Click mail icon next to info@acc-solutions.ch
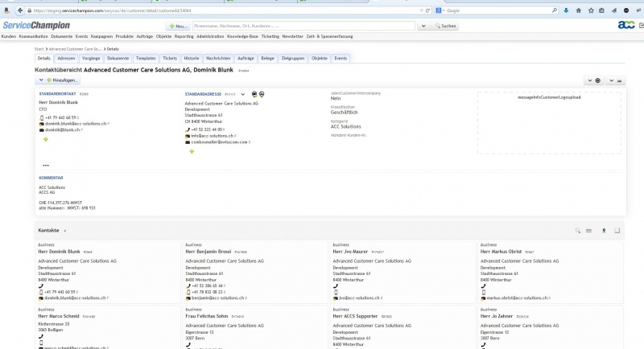 (188, 136)
